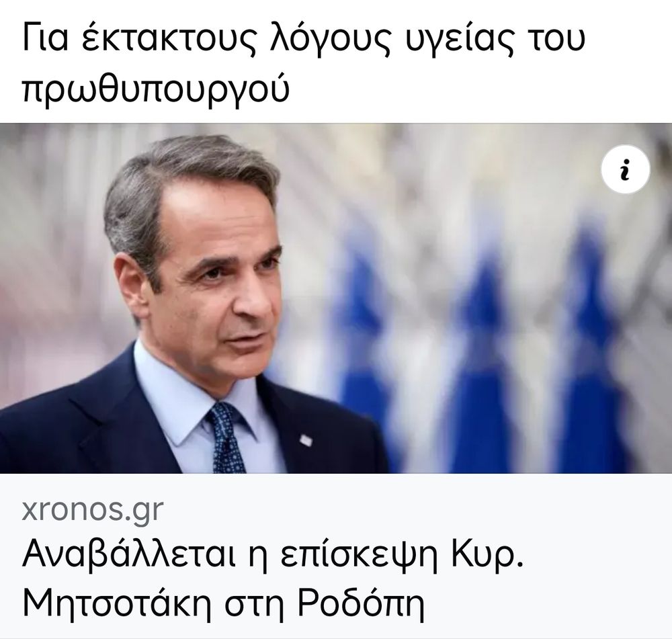
Task: Open the article preview photo
Action: pyautogui.click(x=336, y=298)
